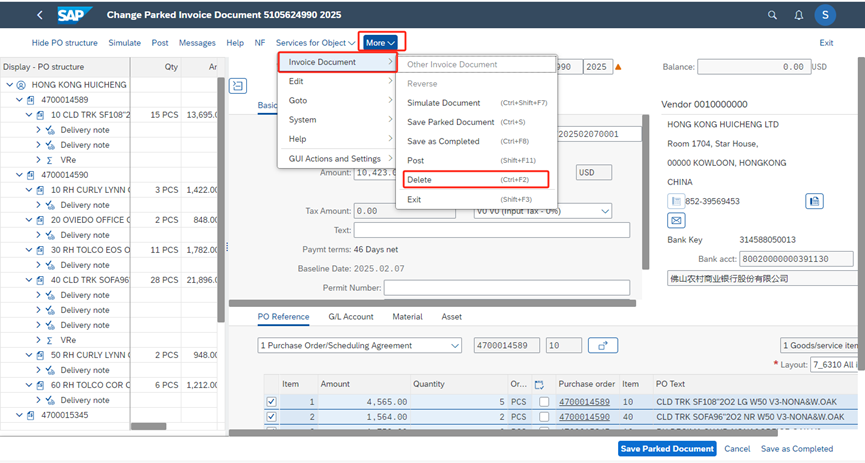Open the Purchase Order/Scheduling Agreement dropdown
865x463 pixels.
453,345
